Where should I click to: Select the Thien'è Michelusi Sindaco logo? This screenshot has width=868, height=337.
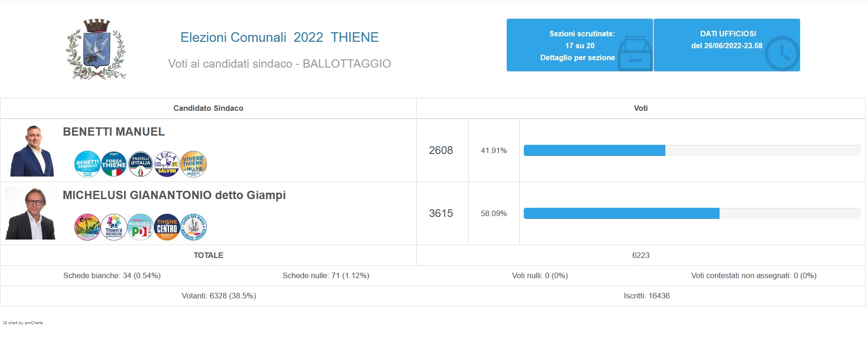point(114,227)
